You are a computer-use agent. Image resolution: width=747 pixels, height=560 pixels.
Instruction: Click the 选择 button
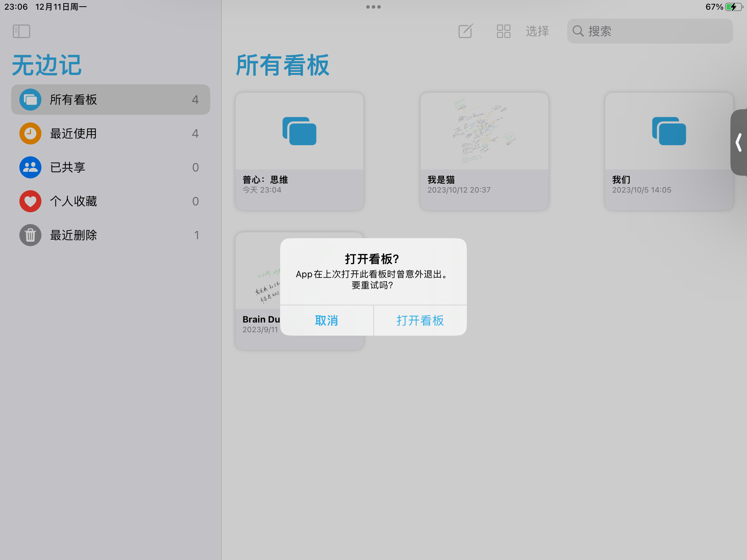point(537,31)
